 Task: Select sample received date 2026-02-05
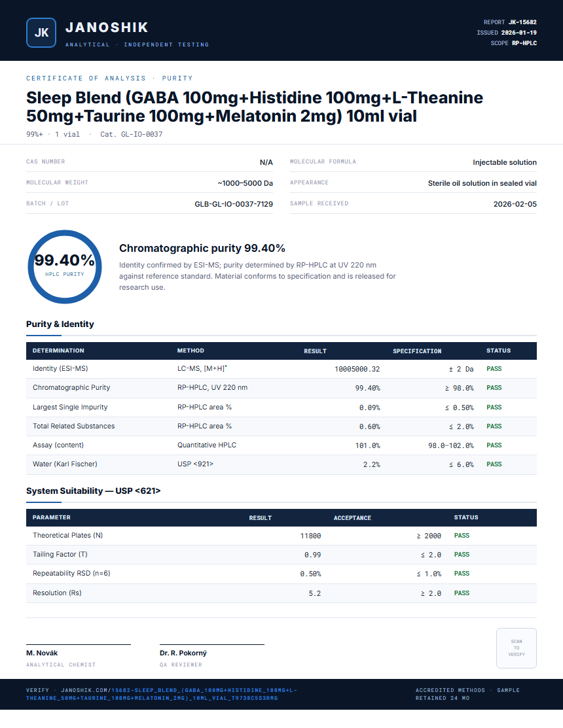point(515,204)
